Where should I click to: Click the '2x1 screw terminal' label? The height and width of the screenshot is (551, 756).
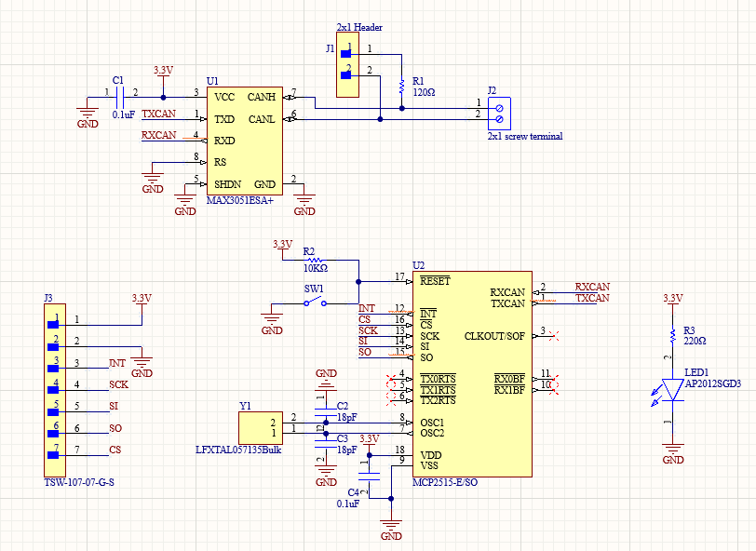coord(525,137)
